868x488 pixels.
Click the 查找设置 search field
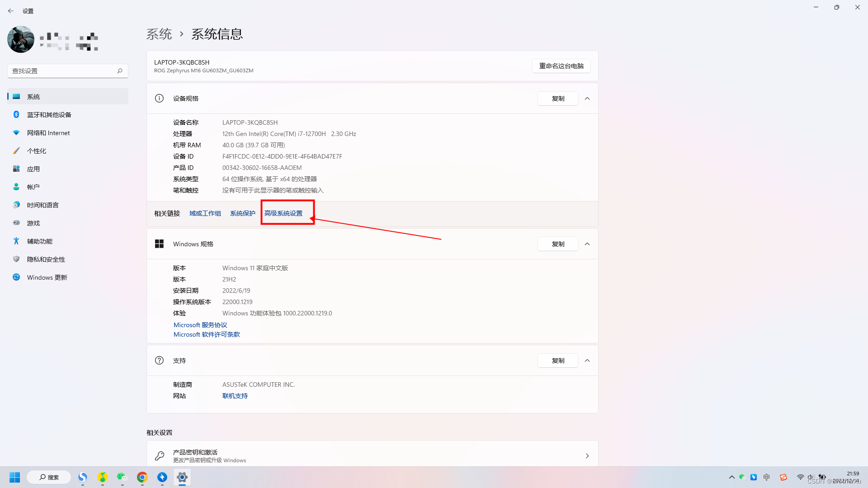68,71
